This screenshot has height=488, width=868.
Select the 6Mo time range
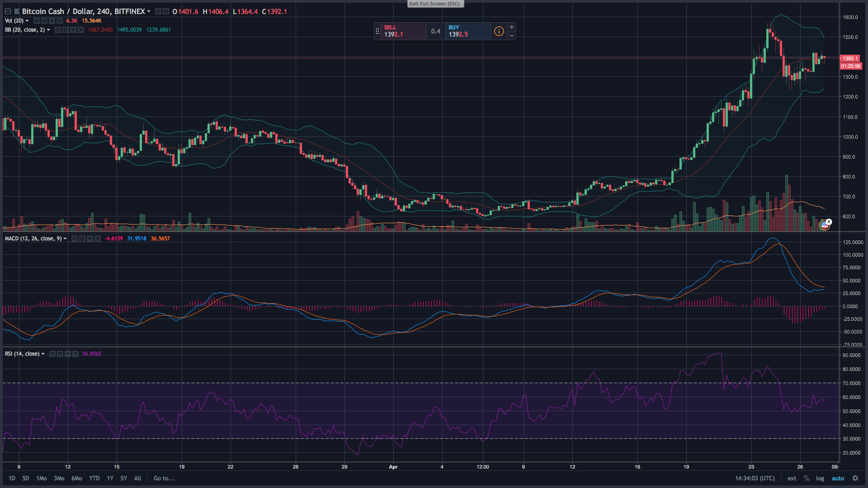77,478
